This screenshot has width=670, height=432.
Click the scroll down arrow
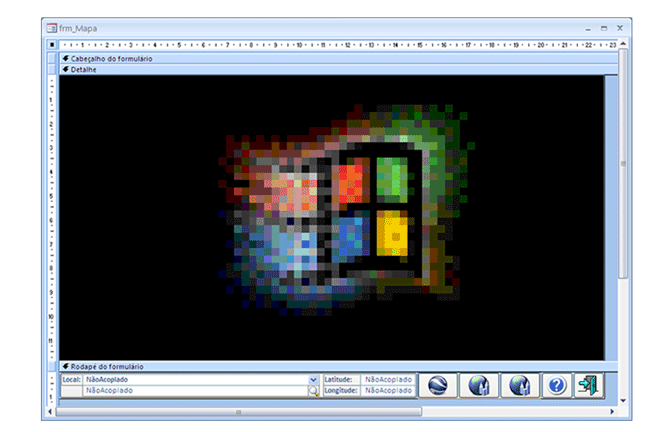tap(623, 400)
